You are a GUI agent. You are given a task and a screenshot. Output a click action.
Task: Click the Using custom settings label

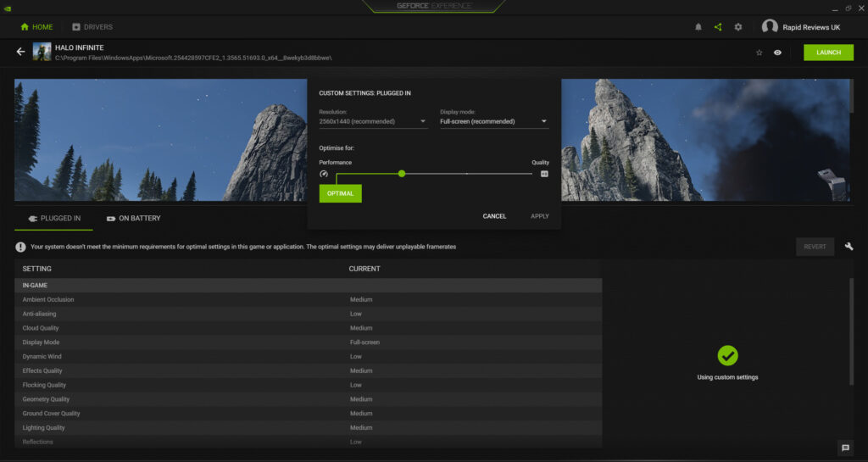pos(727,377)
